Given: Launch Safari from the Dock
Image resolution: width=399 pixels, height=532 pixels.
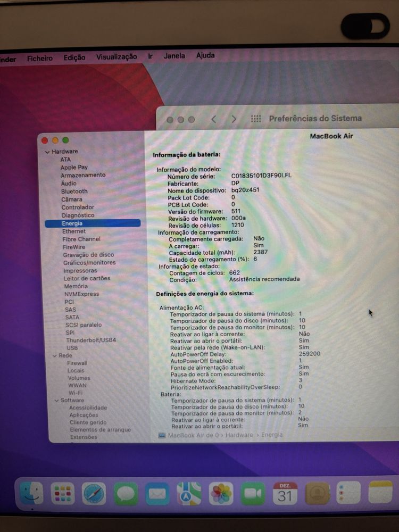Looking at the screenshot, I should click(94, 494).
